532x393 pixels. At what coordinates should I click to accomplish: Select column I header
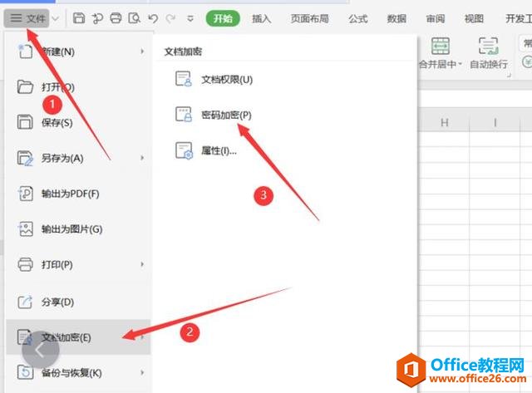[x=495, y=122]
